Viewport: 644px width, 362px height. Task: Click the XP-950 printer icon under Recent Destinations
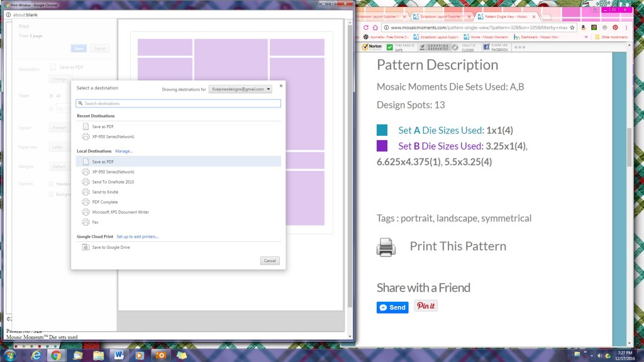tap(86, 136)
